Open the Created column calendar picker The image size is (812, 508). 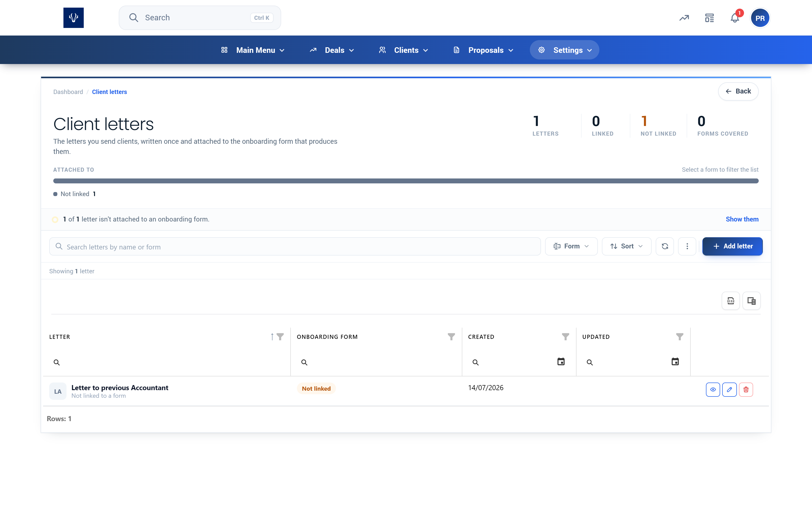coord(561,362)
